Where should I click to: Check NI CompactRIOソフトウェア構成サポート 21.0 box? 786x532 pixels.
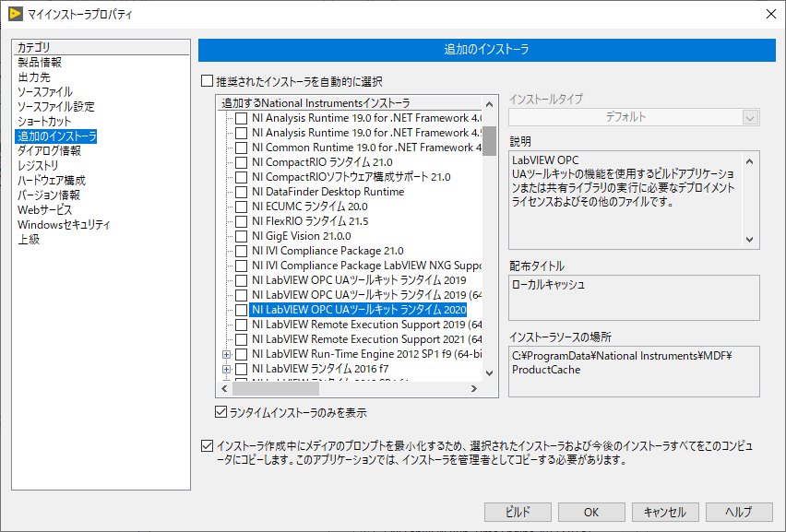click(x=241, y=177)
